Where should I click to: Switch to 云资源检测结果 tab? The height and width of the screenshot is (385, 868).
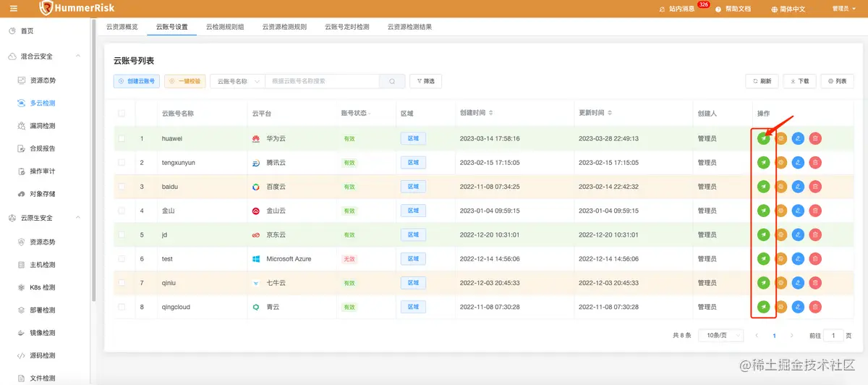pyautogui.click(x=409, y=27)
